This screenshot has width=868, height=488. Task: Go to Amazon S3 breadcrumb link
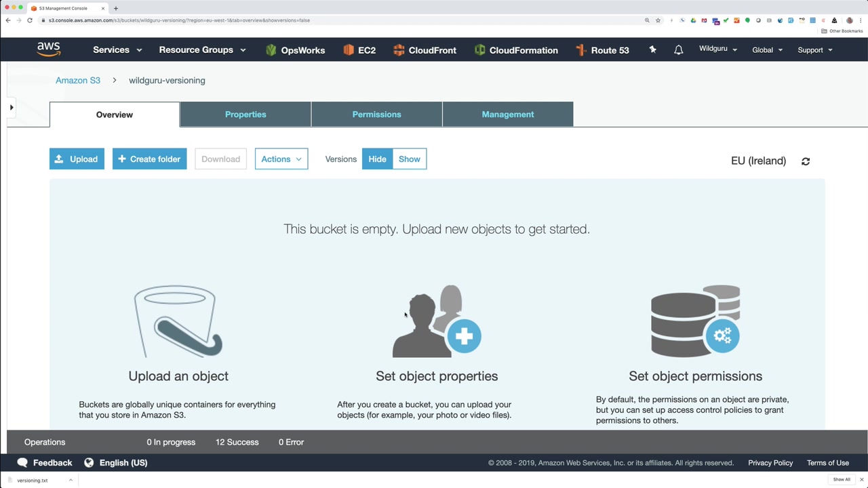pos(78,80)
